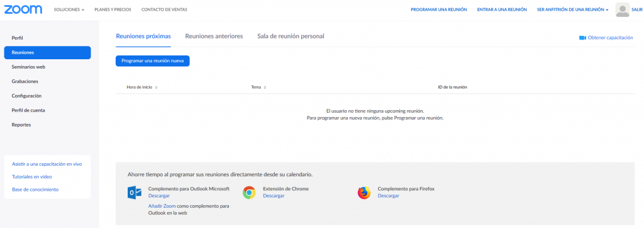
Task: Click the Chrome extension icon
Action: click(x=249, y=192)
